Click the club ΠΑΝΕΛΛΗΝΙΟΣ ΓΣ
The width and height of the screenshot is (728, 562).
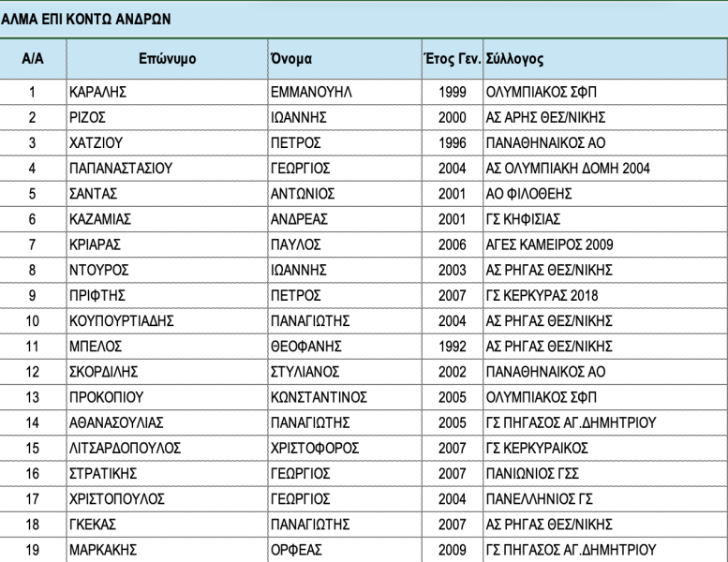pos(540,499)
